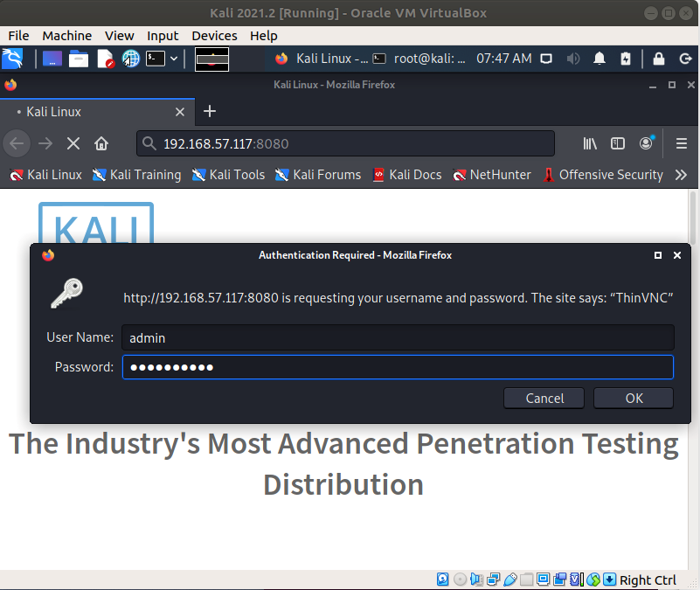Click the Right Ctrl host key indicator
The height and width of the screenshot is (590, 700).
648,580
